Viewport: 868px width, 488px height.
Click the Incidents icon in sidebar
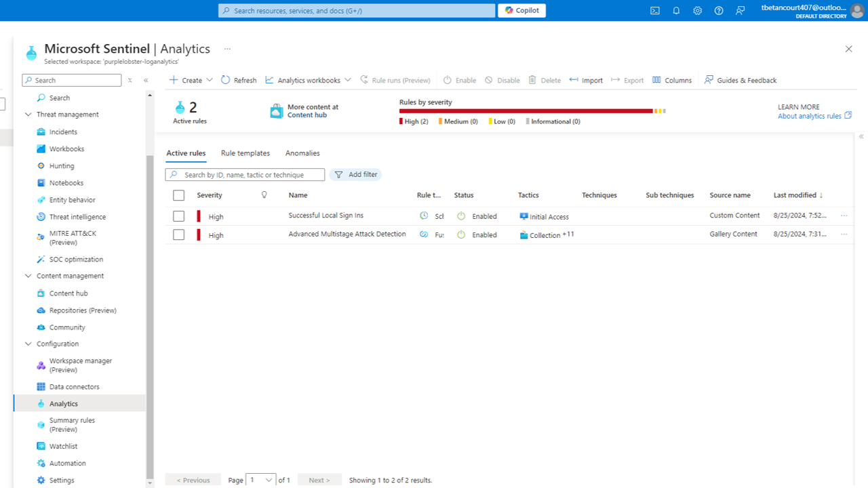pyautogui.click(x=41, y=131)
